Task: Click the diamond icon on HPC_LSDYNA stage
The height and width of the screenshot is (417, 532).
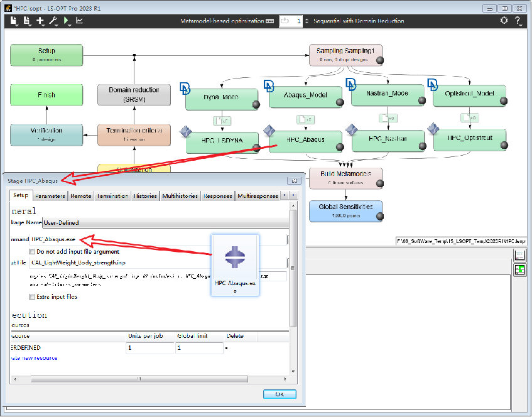Action: (185, 131)
